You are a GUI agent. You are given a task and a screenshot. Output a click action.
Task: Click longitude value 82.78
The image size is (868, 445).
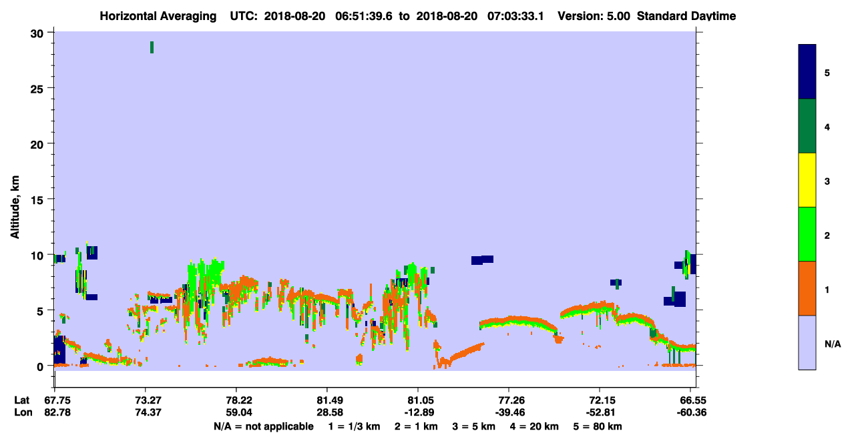coord(59,412)
